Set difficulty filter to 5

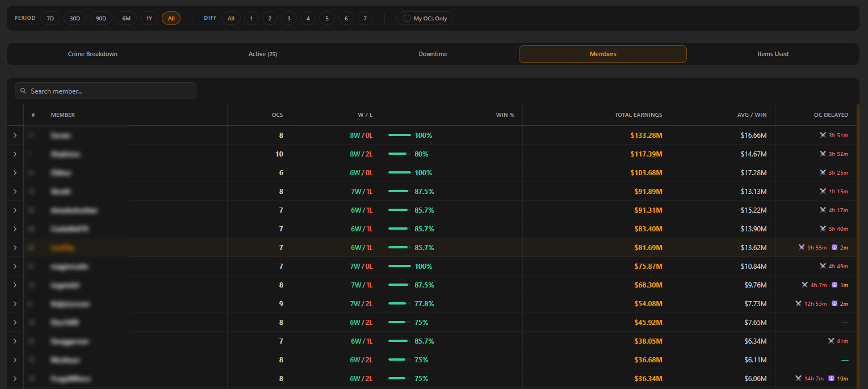tap(327, 18)
